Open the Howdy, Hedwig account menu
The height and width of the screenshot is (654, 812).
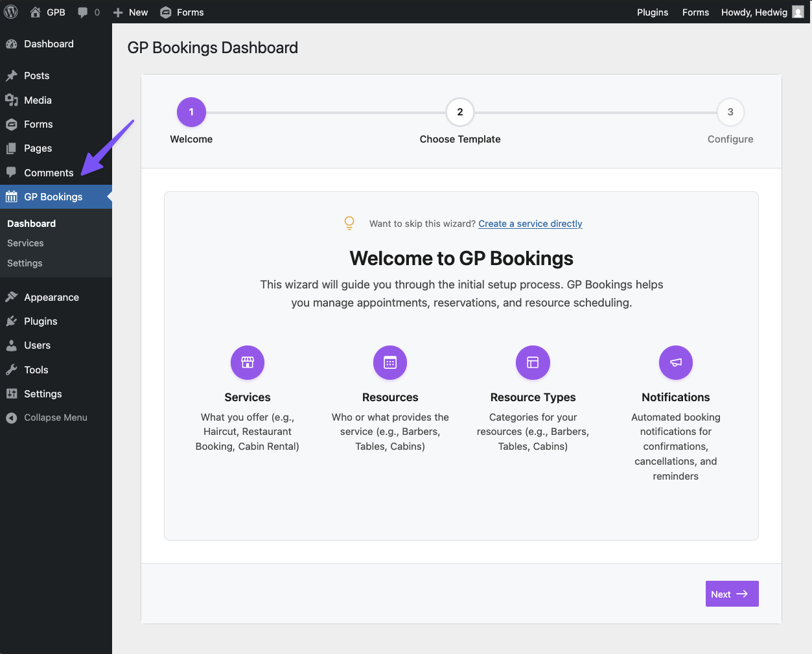[763, 12]
